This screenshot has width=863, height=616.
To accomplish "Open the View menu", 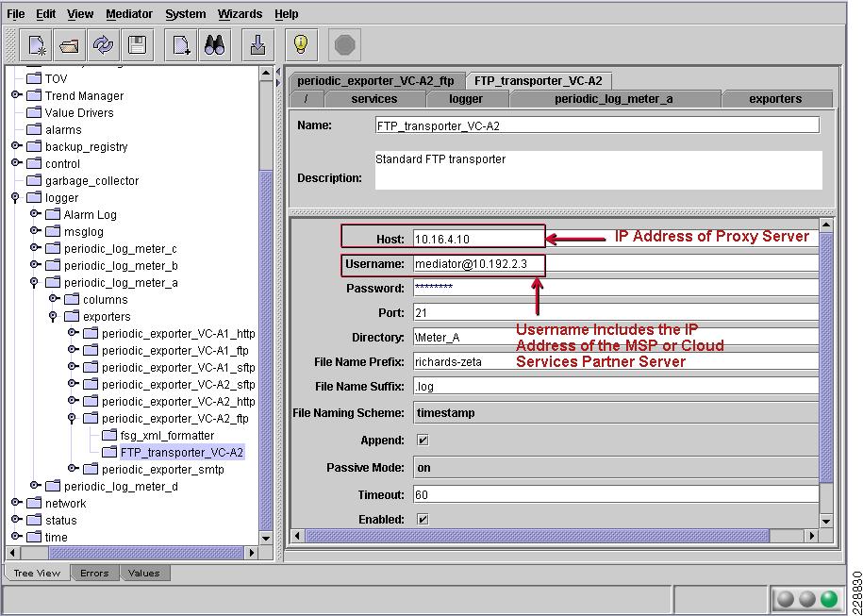I will [x=80, y=14].
